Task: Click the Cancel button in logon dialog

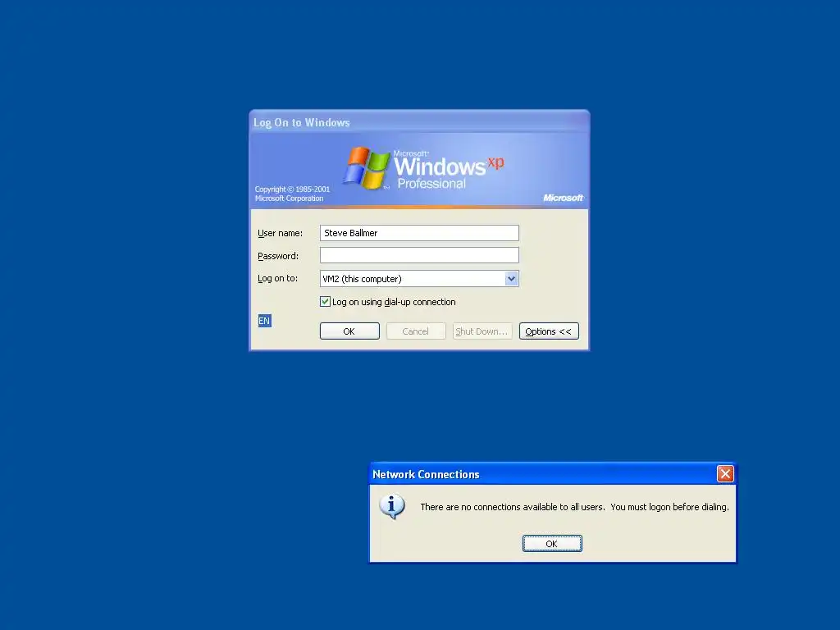Action: pos(416,331)
